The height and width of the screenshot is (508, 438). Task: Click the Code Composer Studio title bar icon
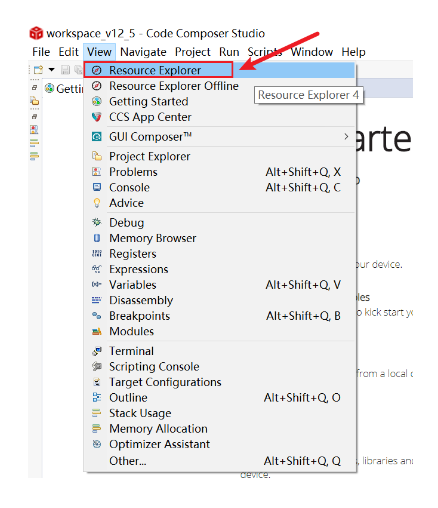click(36, 33)
